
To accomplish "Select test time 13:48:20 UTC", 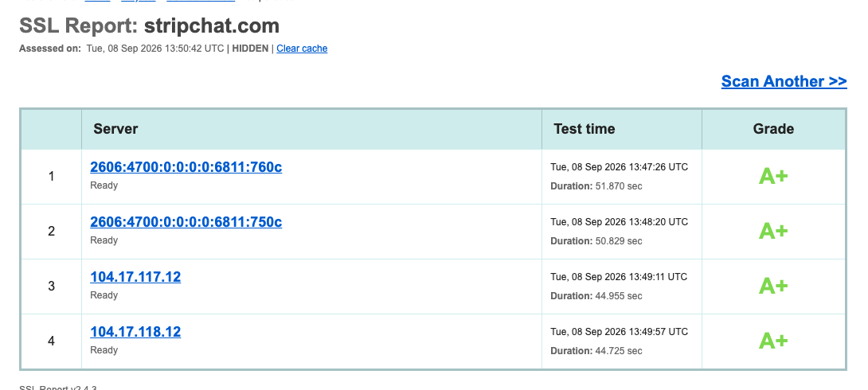I will 619,222.
